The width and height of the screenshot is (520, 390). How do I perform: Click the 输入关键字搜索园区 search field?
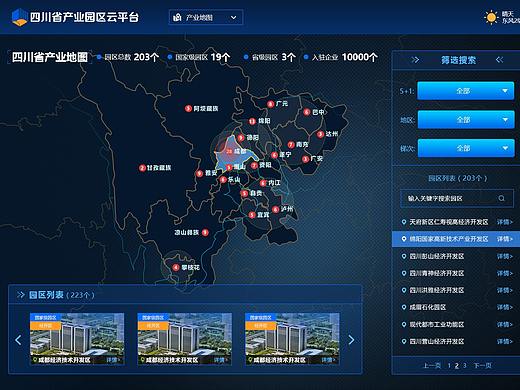coord(457,198)
